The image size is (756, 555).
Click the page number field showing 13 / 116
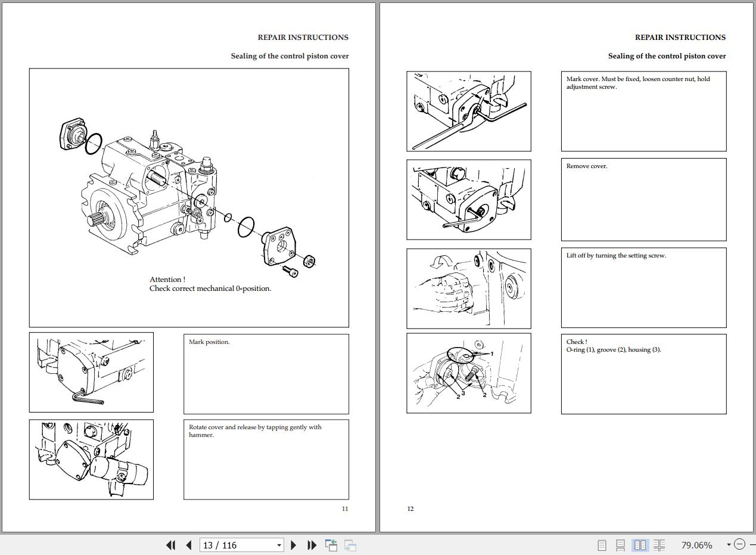pos(237,545)
